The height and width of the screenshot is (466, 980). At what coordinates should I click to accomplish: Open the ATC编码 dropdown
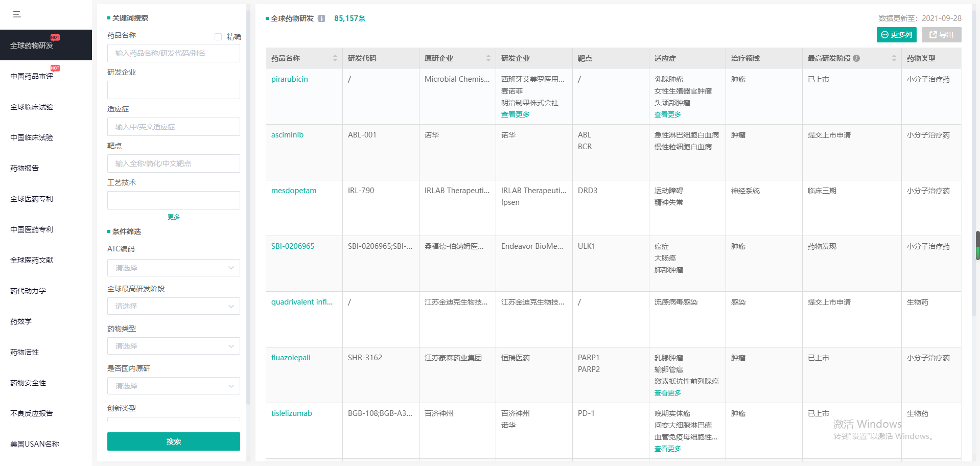[x=174, y=268]
